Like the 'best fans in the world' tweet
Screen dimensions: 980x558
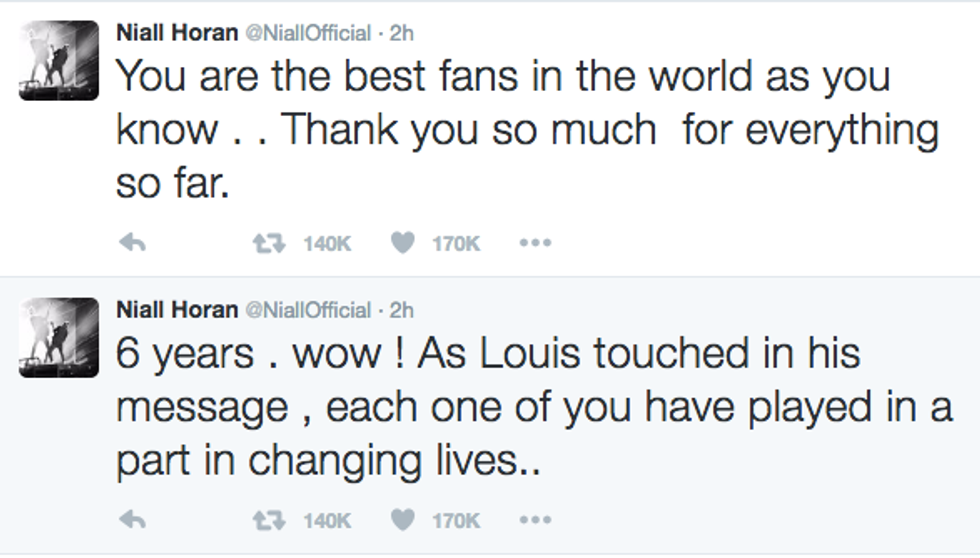403,243
